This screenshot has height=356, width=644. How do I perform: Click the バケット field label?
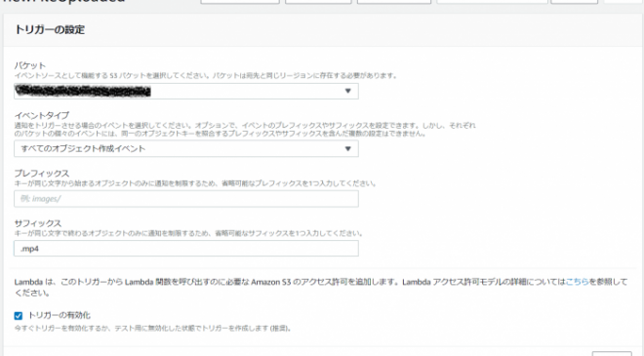tap(30, 65)
